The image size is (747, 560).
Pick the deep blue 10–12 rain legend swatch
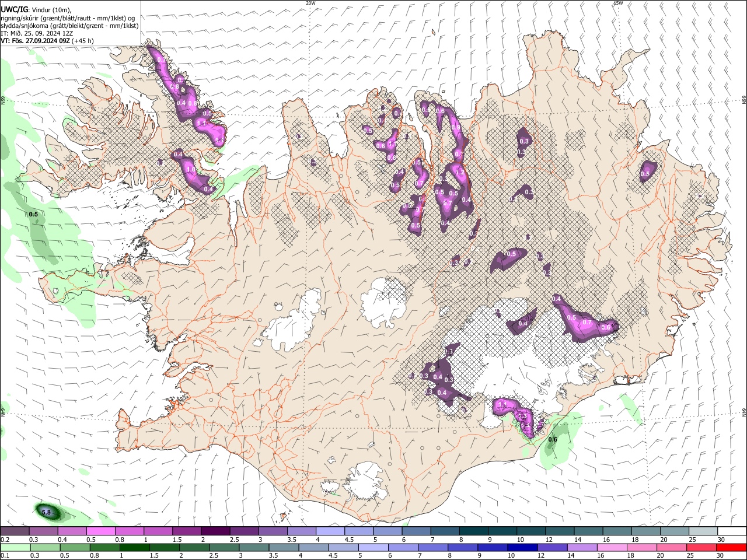[522, 547]
